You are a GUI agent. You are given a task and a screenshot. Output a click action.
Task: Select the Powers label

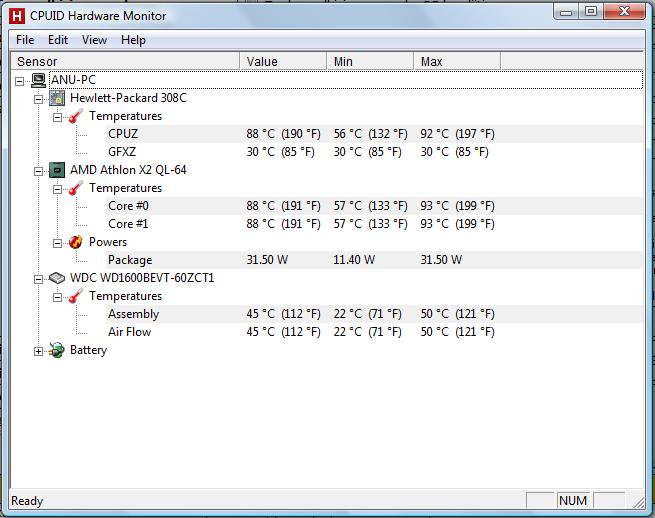pyautogui.click(x=108, y=242)
